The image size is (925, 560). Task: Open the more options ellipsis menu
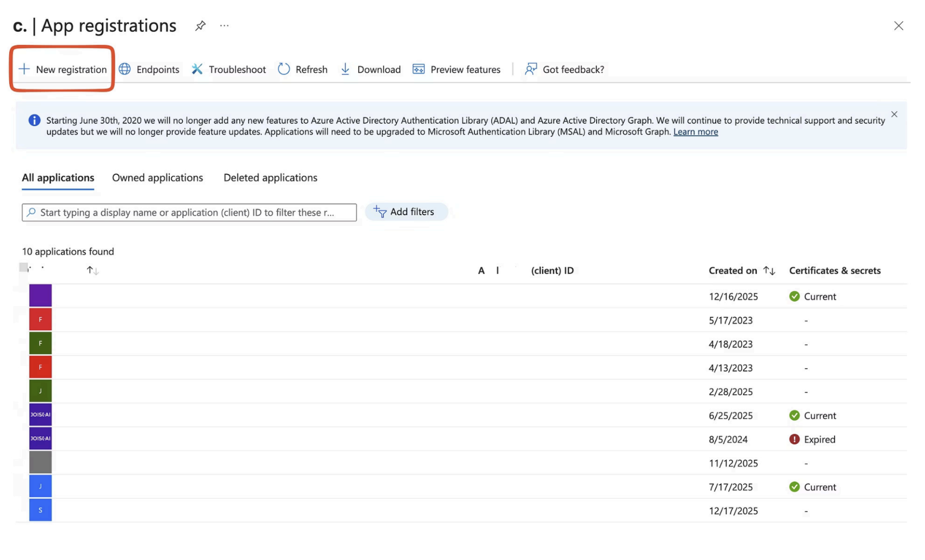[224, 25]
